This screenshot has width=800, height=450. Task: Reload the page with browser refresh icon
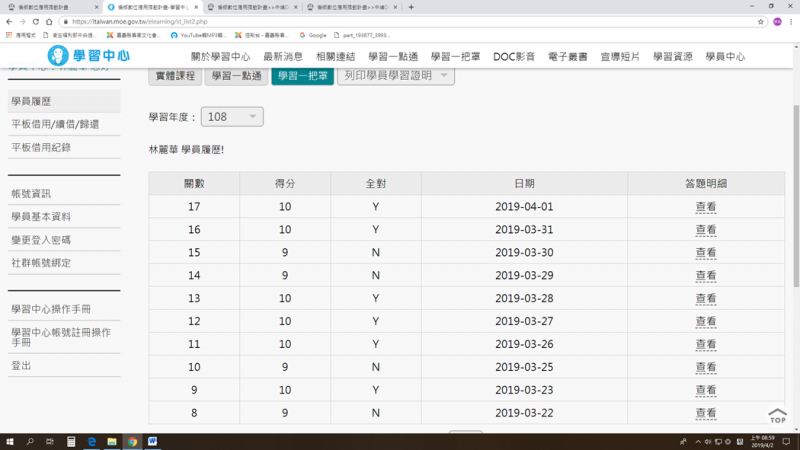coord(51,20)
